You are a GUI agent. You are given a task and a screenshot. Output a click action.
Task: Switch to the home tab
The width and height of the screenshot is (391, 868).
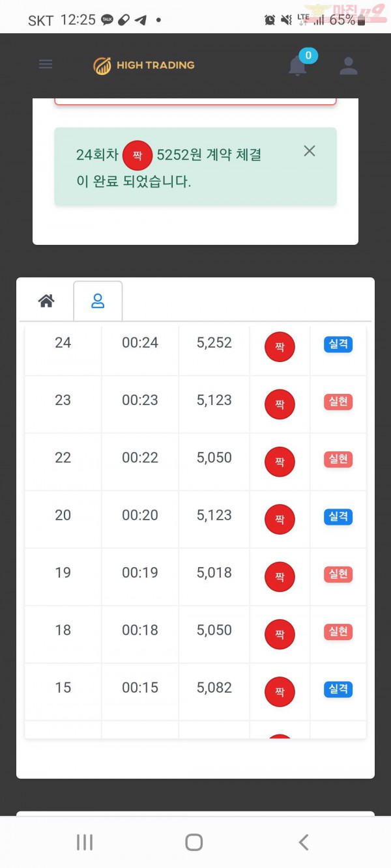[x=46, y=301]
